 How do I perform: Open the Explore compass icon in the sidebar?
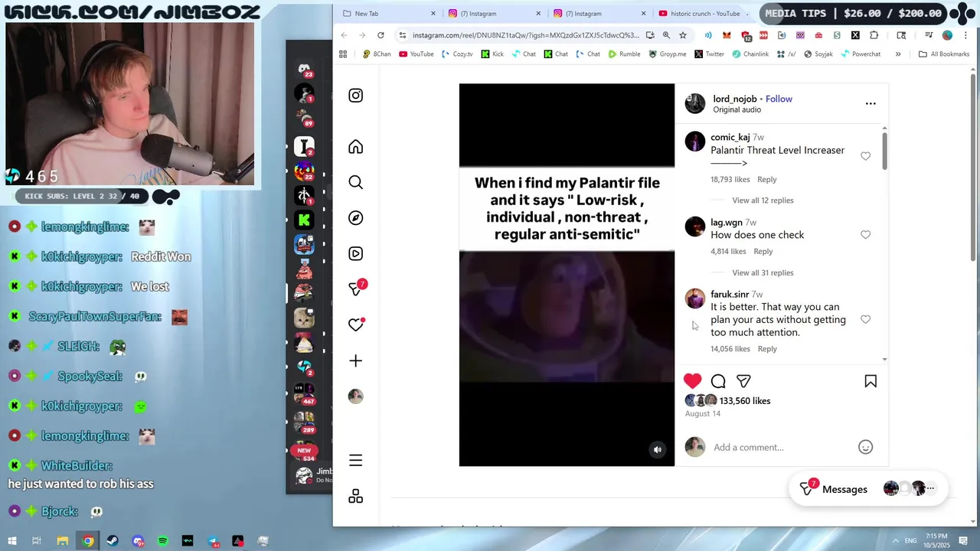[x=355, y=218]
